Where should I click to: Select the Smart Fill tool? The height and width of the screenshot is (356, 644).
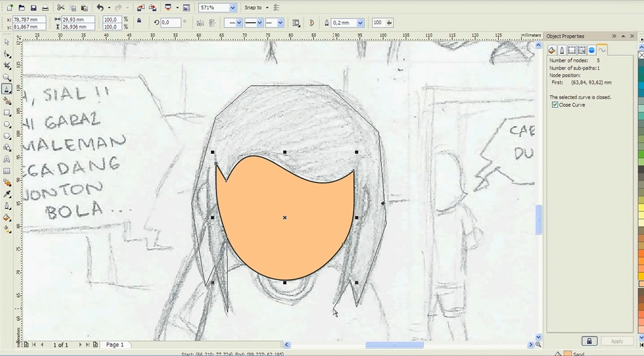[7, 101]
